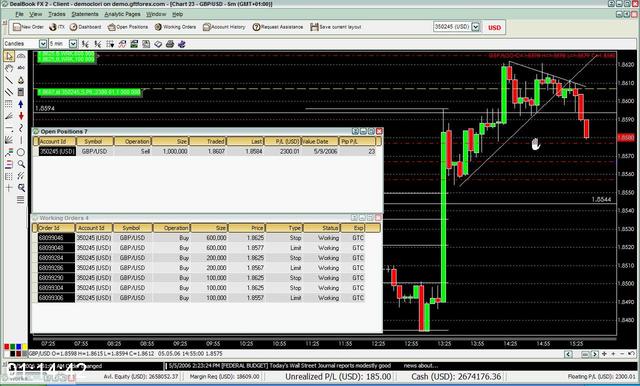
Task: Click the New Order button
Action: click(x=28, y=27)
